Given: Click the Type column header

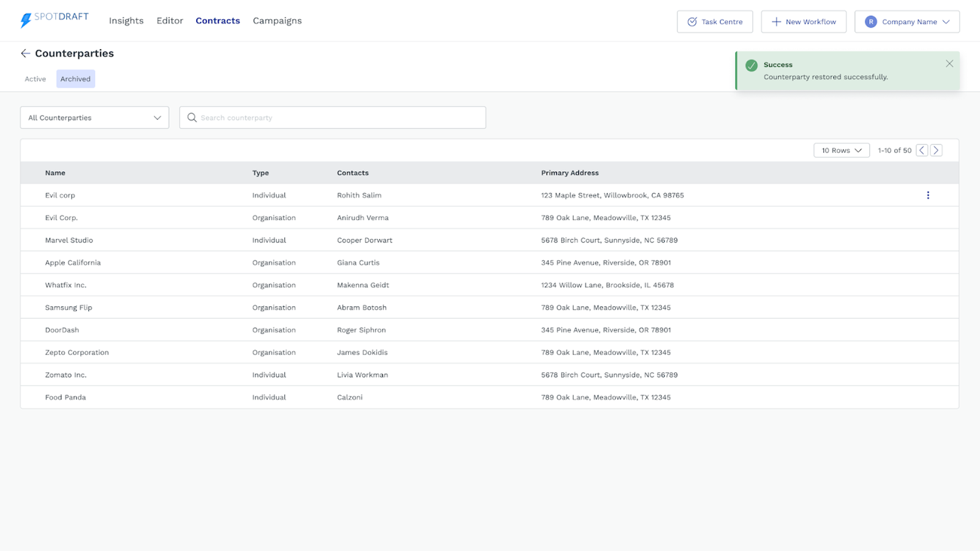Looking at the screenshot, I should point(260,173).
